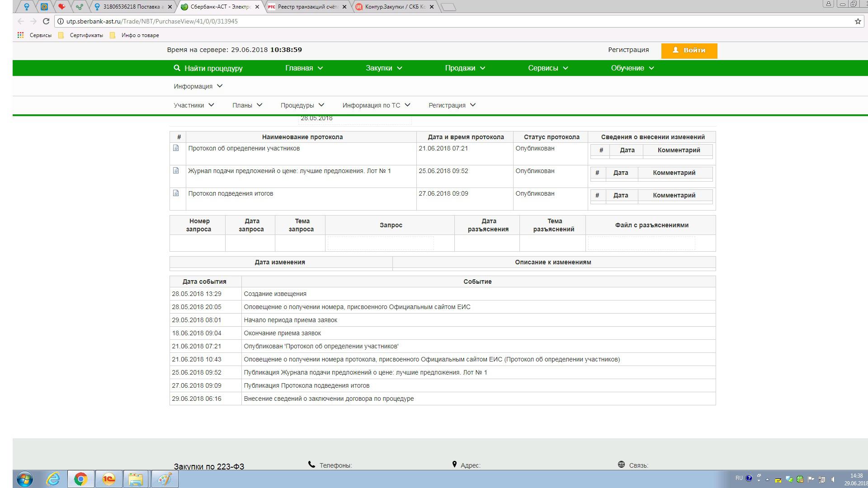Screen dimensions: 868x488
Task: Click event Создание извещения
Action: coord(275,294)
